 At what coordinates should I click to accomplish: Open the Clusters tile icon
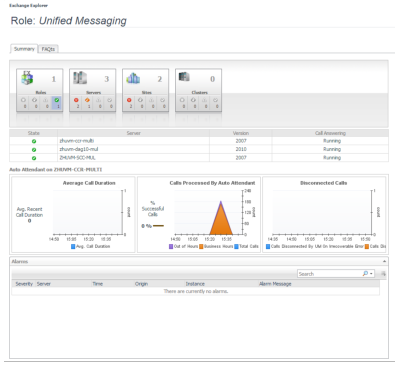(x=184, y=77)
